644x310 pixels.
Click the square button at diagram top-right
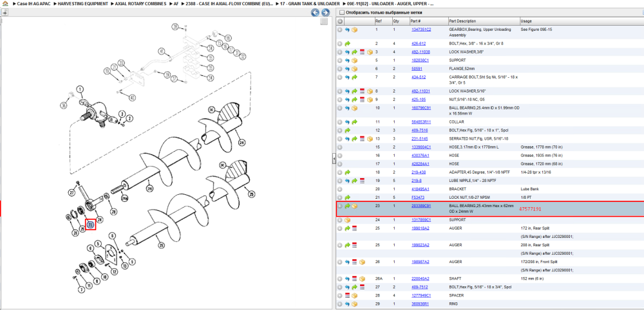(x=324, y=21)
